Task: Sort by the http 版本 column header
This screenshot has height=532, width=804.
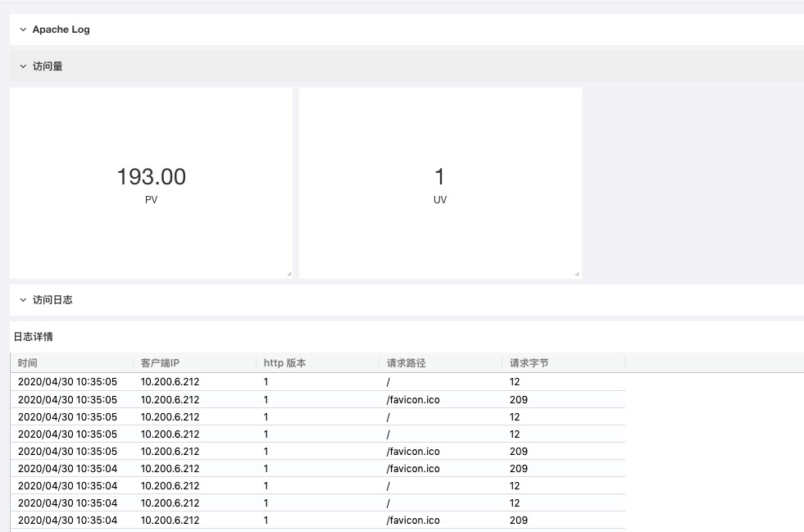Action: pyautogui.click(x=284, y=363)
